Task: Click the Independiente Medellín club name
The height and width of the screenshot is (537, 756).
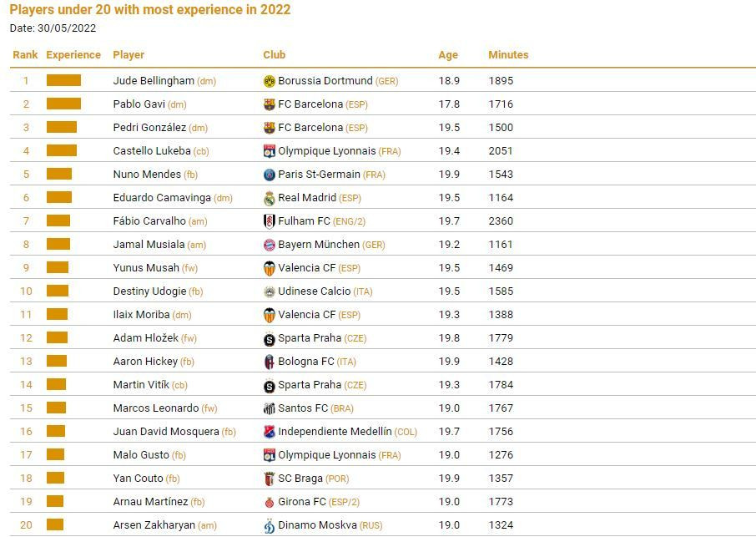Action: [335, 432]
